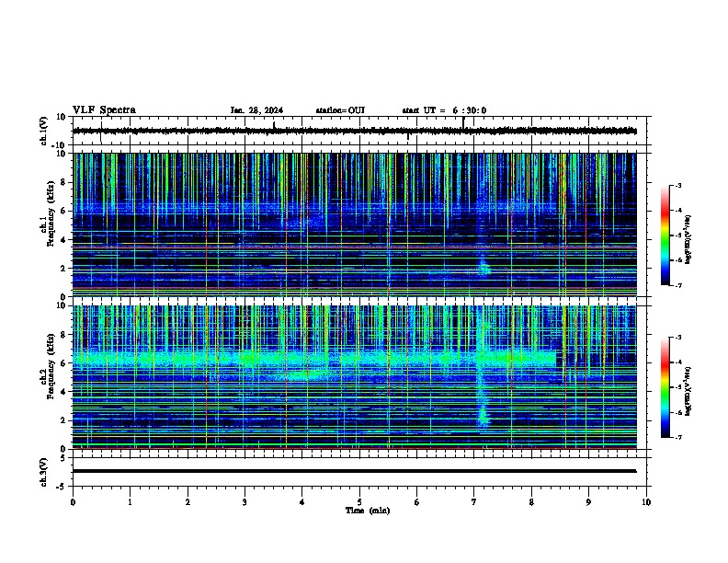Click the 'ch.3(V)' axis label

pos(43,472)
